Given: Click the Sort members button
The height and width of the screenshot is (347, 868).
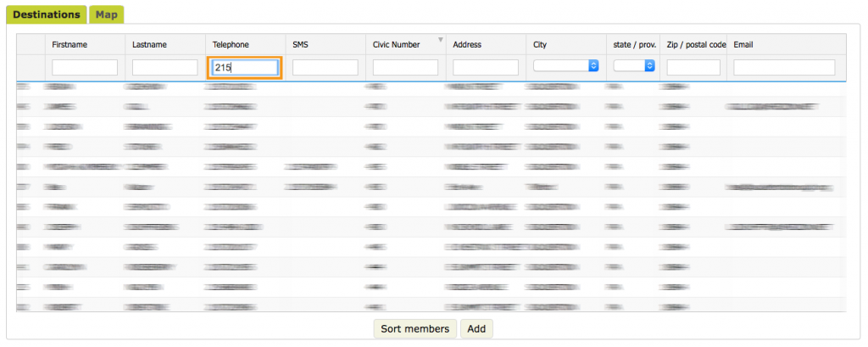Looking at the screenshot, I should tap(415, 328).
